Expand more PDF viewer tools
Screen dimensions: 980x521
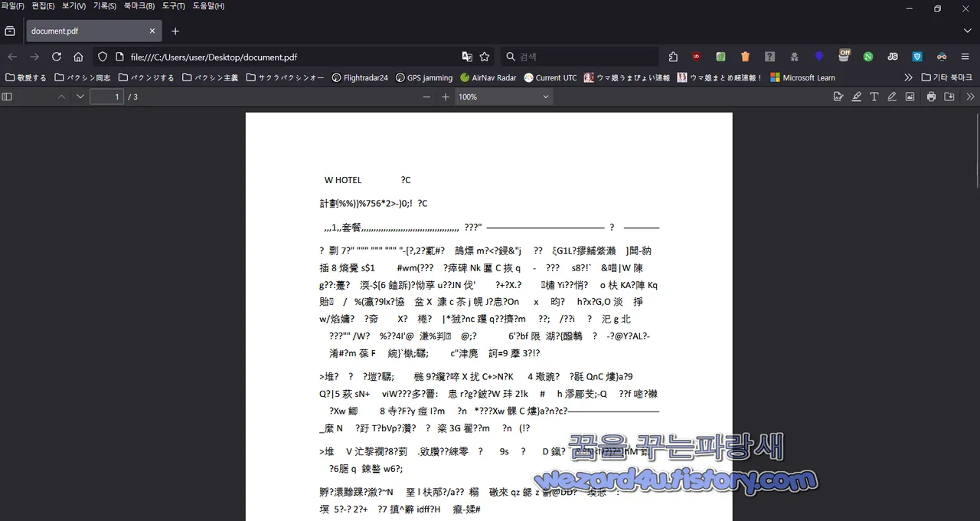[970, 97]
